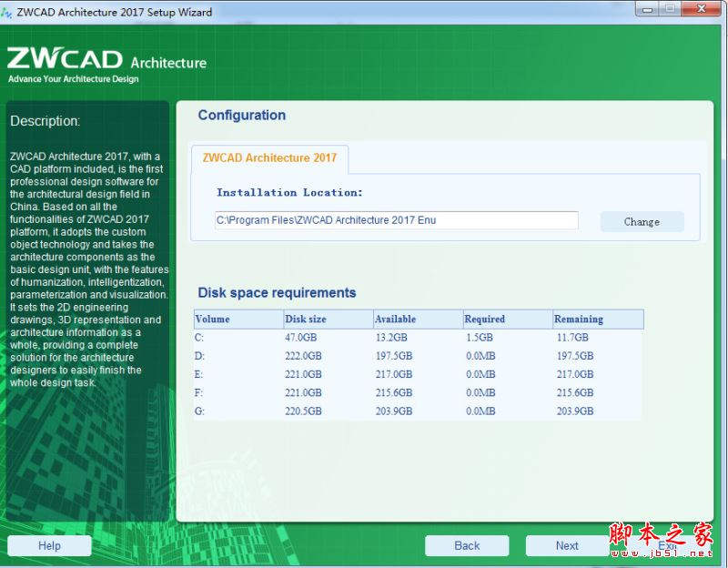This screenshot has height=568, width=728.
Task: Click the Volume column header
Action: [x=238, y=319]
